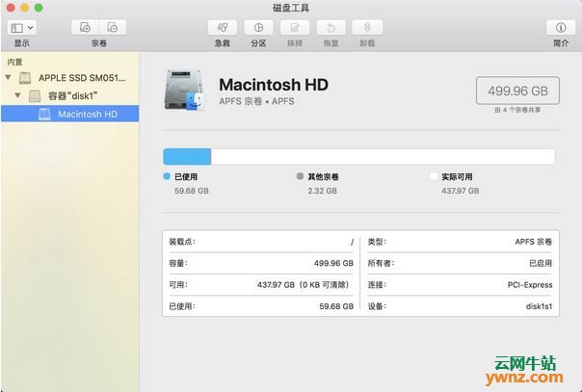Viewport: 582px width, 392px height.
Task: Click the remove volume icon in toolbar
Action: [113, 27]
